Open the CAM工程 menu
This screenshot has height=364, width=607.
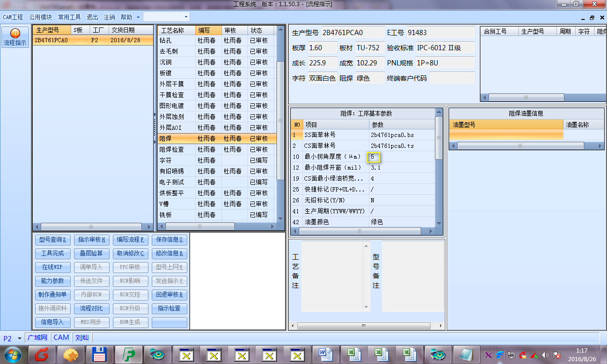[13, 17]
